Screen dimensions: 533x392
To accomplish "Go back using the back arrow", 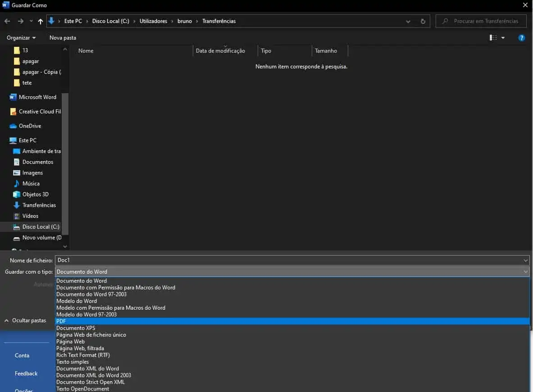I will point(7,21).
